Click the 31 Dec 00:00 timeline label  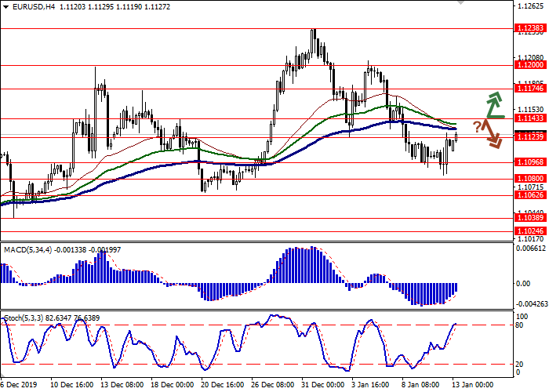coord(323,385)
